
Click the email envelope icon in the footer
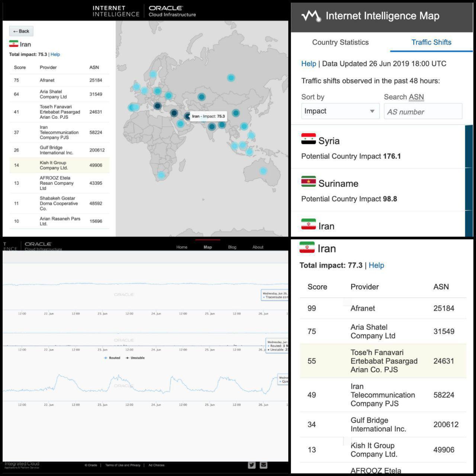tap(263, 465)
